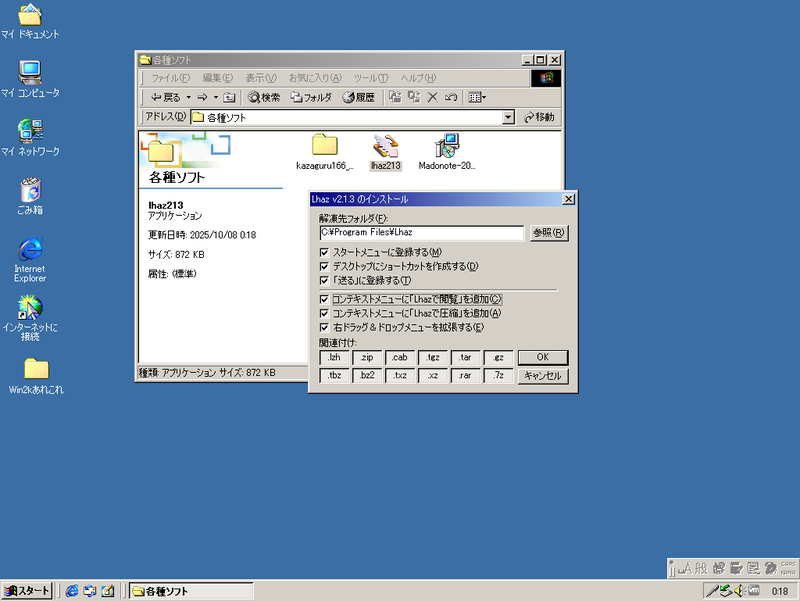
Task: Open the スタート menu button
Action: [27, 591]
